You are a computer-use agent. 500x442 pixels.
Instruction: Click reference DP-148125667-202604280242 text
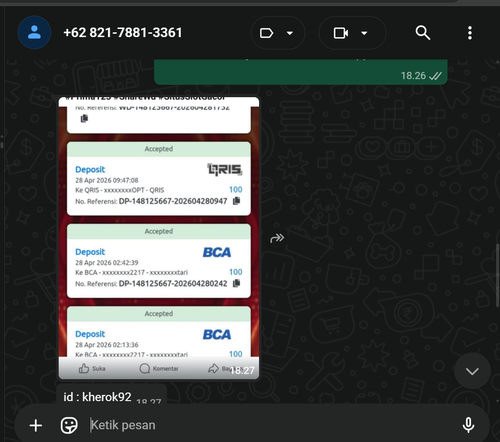coord(173,283)
